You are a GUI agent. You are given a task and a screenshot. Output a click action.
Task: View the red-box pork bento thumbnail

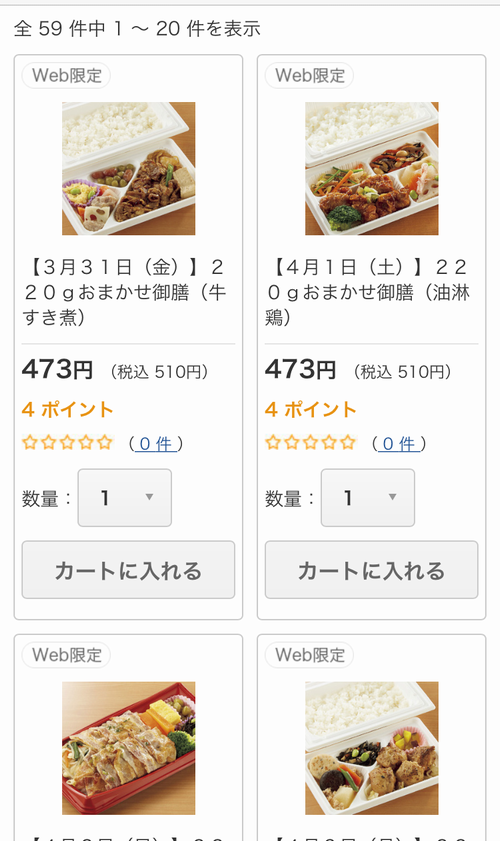pyautogui.click(x=128, y=748)
